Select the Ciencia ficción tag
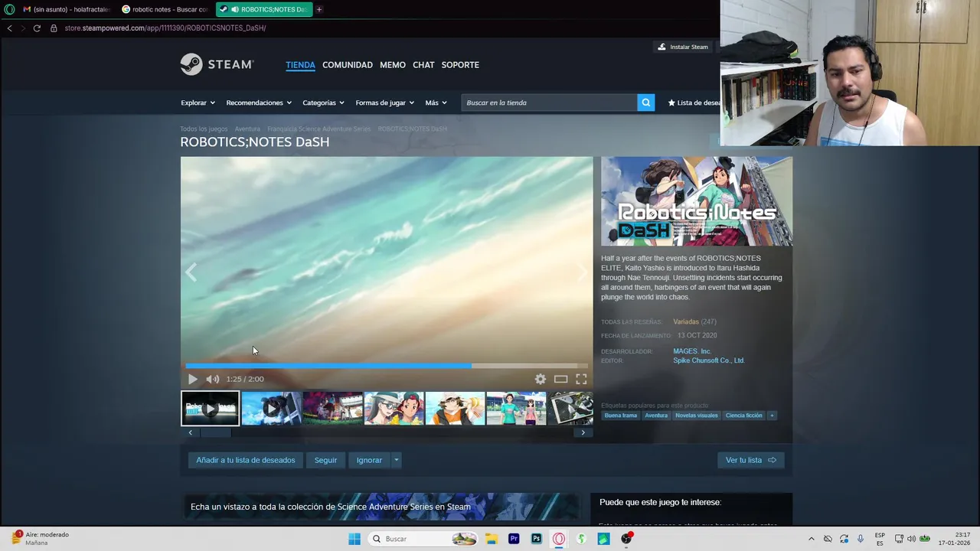980x551 pixels. 744,416
